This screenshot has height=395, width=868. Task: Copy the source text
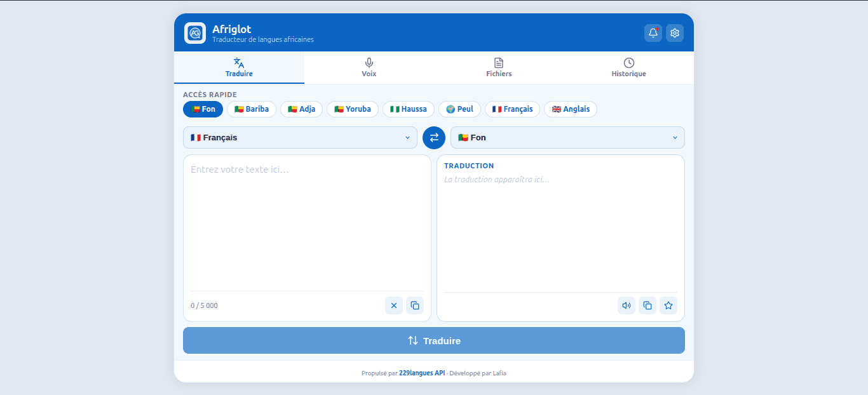tap(415, 305)
